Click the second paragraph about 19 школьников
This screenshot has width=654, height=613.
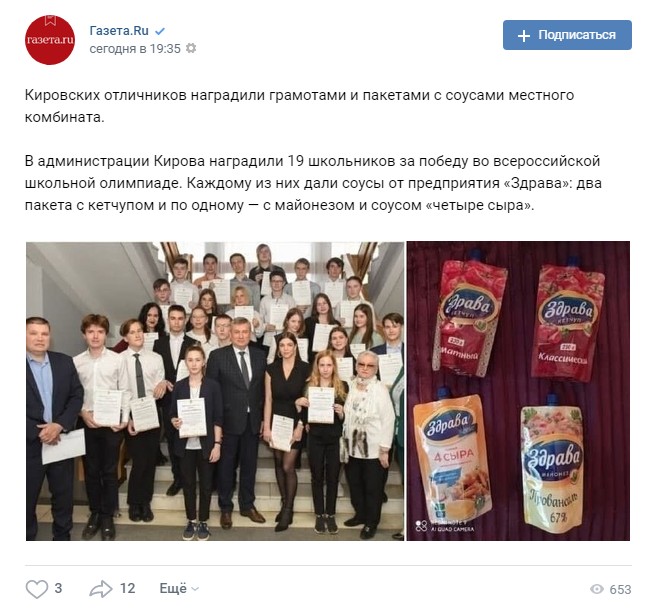(x=313, y=183)
